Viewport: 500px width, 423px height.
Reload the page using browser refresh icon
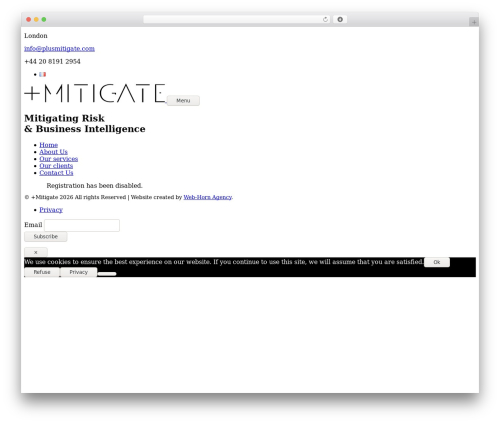click(325, 19)
